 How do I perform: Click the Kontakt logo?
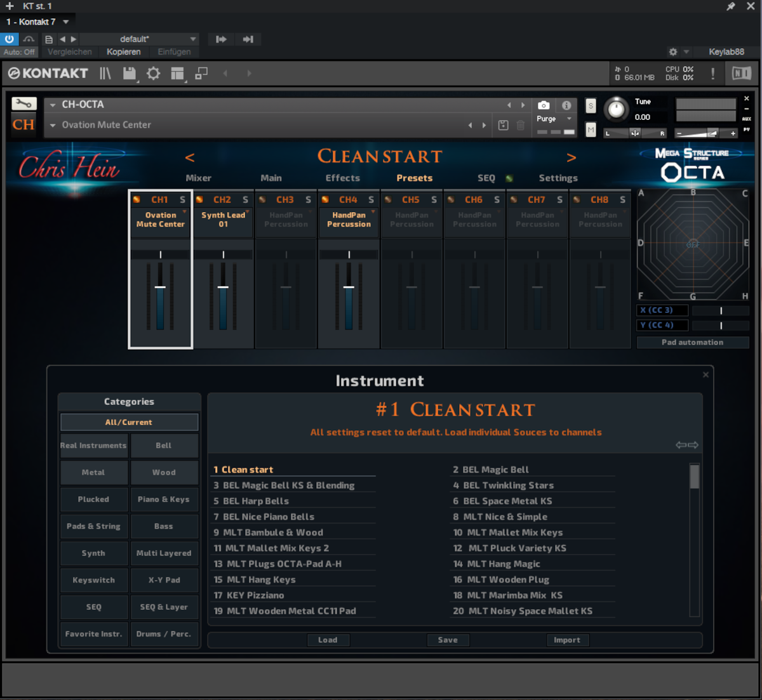coord(48,74)
